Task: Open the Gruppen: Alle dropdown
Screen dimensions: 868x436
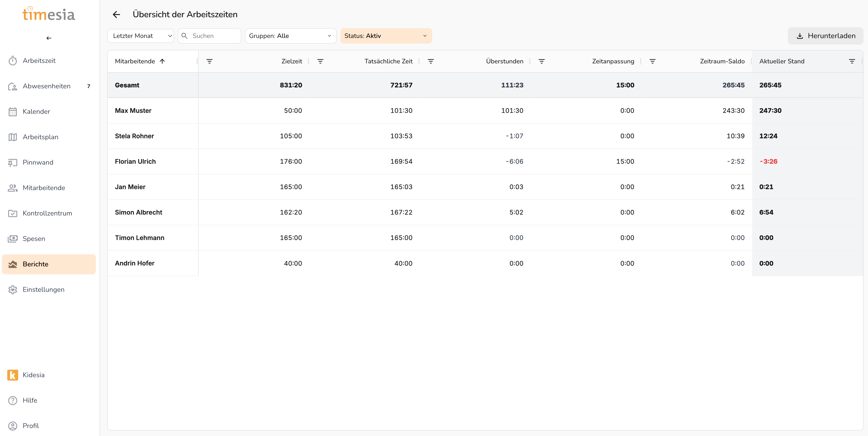Action: (x=290, y=36)
